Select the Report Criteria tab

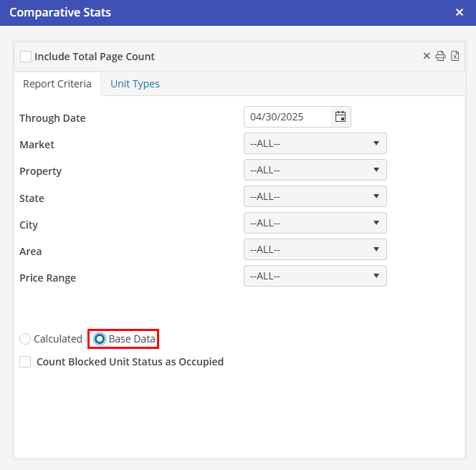pyautogui.click(x=57, y=84)
